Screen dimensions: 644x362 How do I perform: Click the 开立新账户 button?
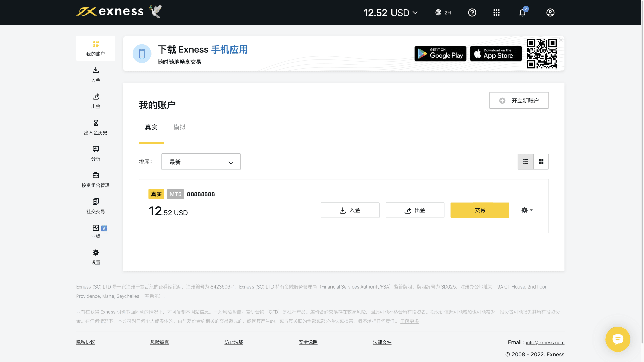519,101
